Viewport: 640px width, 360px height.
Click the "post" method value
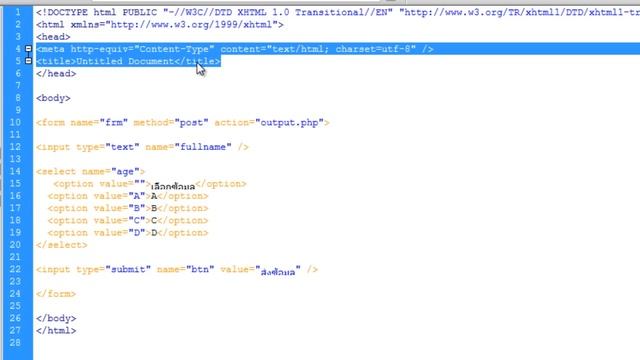coord(191,122)
